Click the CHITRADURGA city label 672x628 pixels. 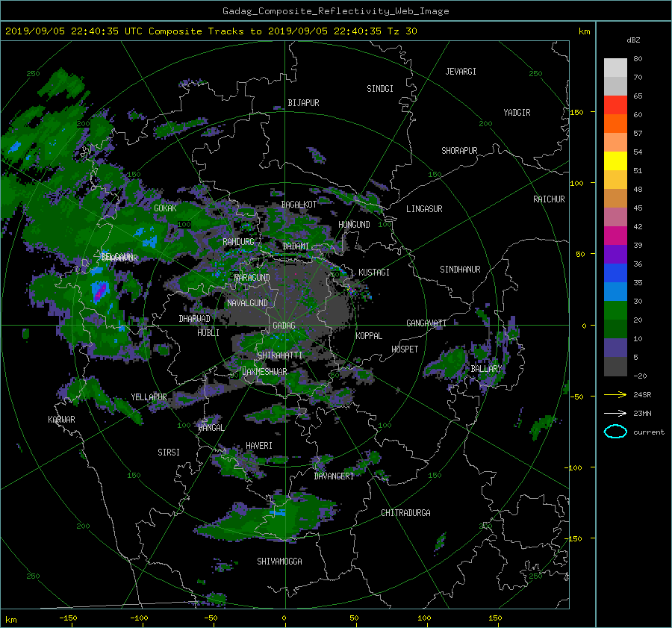(405, 513)
